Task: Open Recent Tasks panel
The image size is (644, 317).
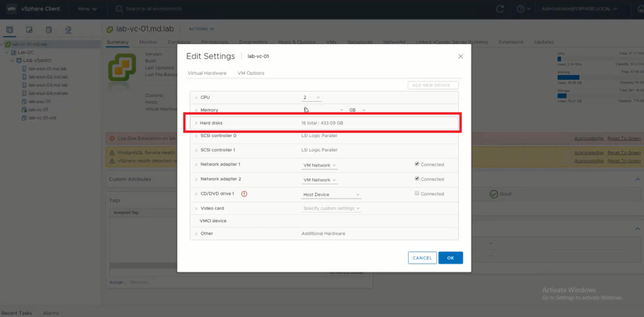Action: pos(17,313)
